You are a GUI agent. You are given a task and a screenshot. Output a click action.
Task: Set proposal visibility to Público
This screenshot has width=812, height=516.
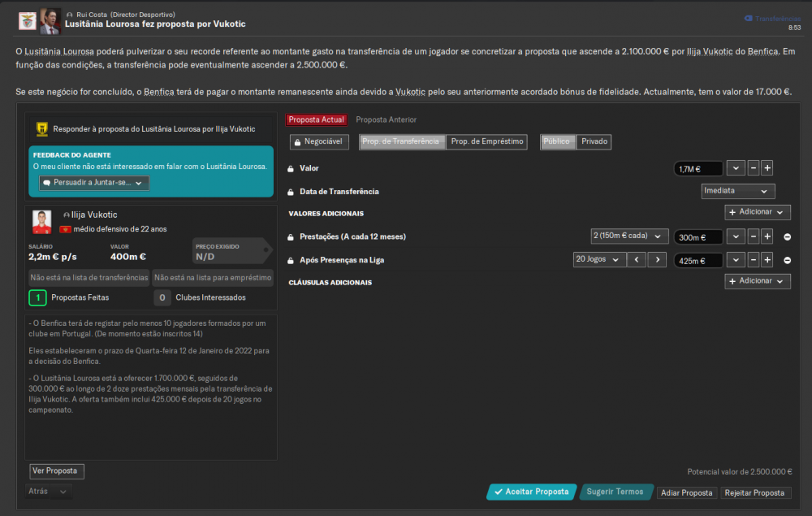click(558, 141)
